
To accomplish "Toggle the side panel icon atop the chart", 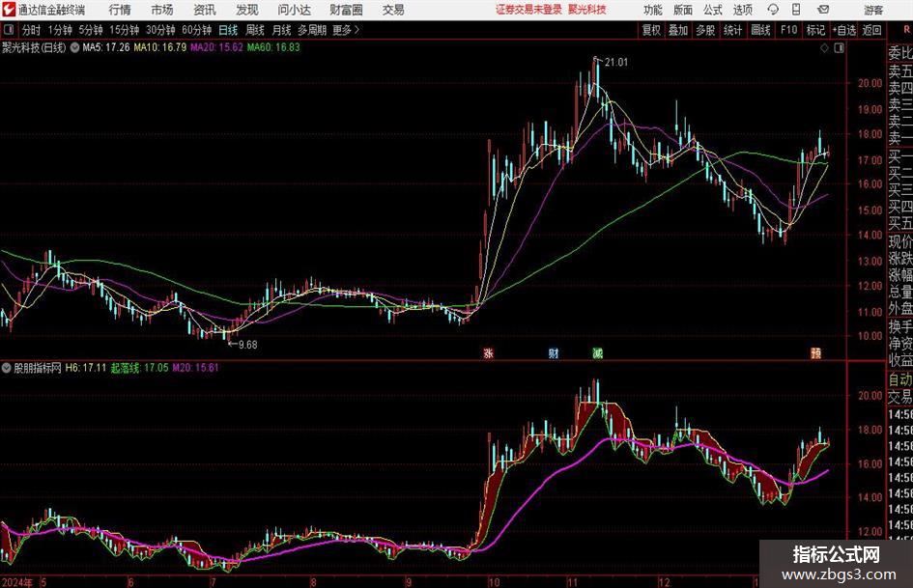I will (x=839, y=48).
